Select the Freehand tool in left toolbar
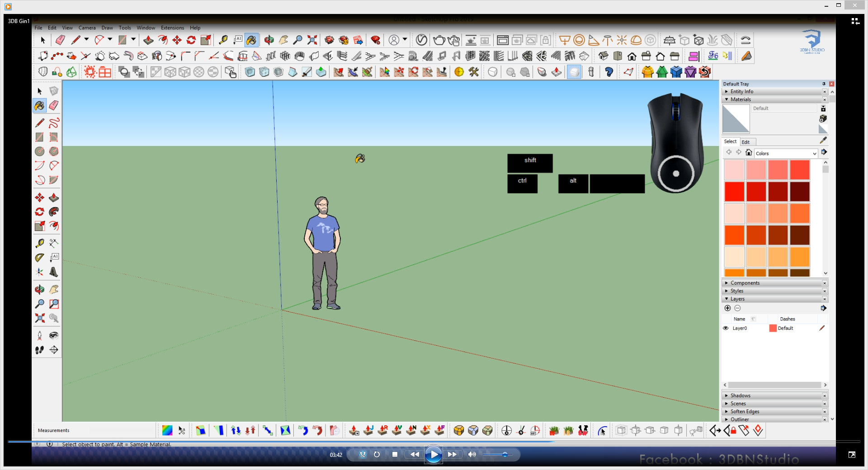 [54, 123]
